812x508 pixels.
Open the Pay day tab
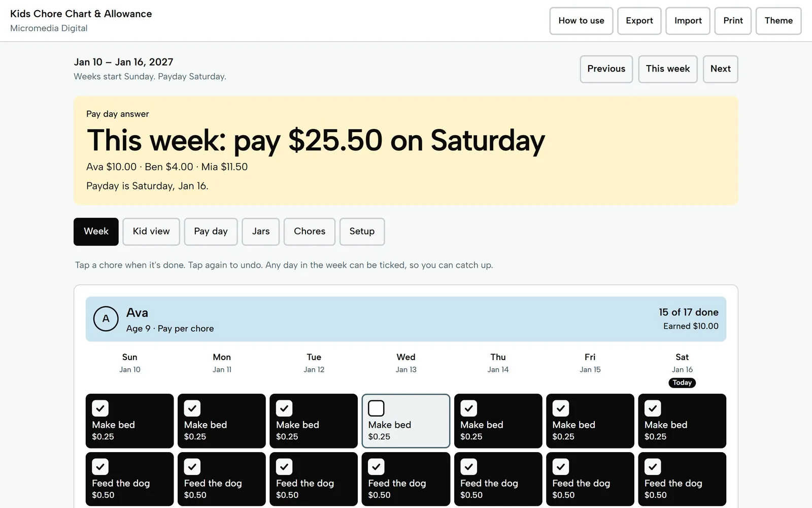pyautogui.click(x=211, y=232)
